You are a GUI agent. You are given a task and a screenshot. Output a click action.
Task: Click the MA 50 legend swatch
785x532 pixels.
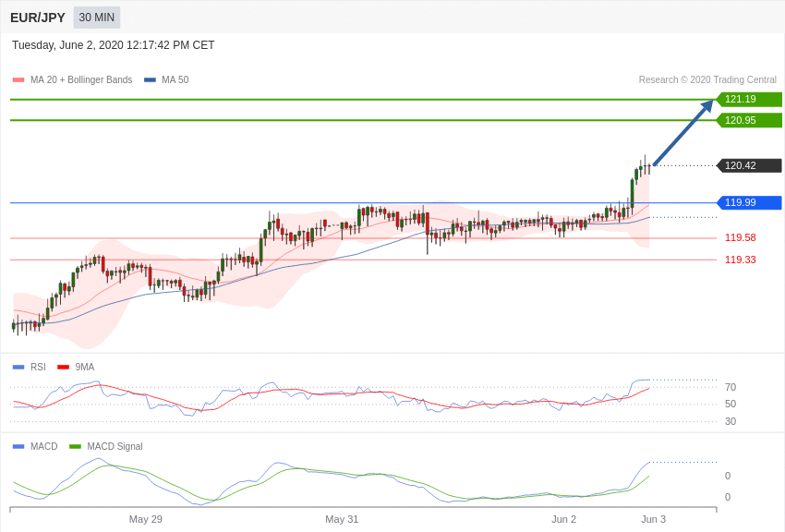coord(150,79)
